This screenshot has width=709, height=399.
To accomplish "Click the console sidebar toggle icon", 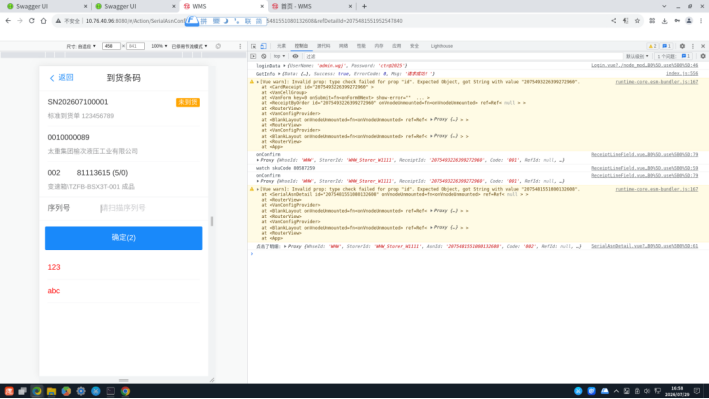I will click(x=253, y=57).
